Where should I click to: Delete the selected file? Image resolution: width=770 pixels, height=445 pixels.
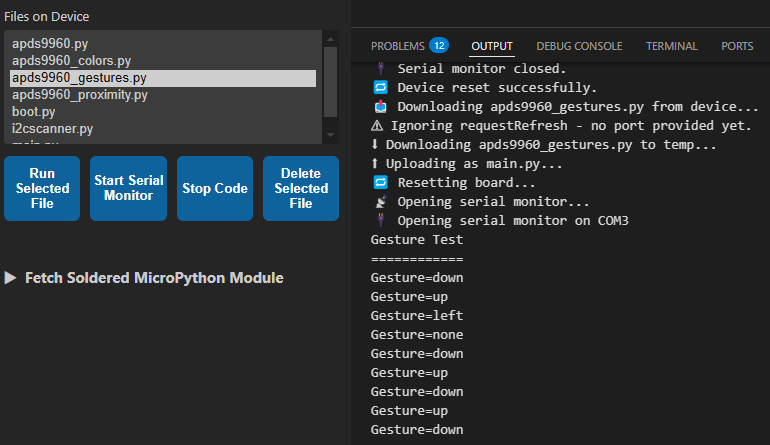(x=301, y=188)
